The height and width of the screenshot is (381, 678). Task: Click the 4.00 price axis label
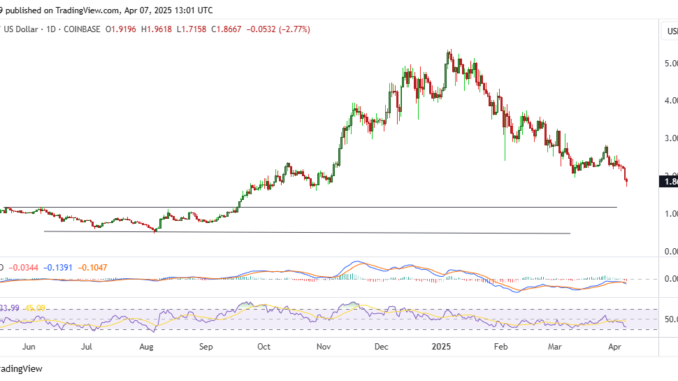pos(671,101)
